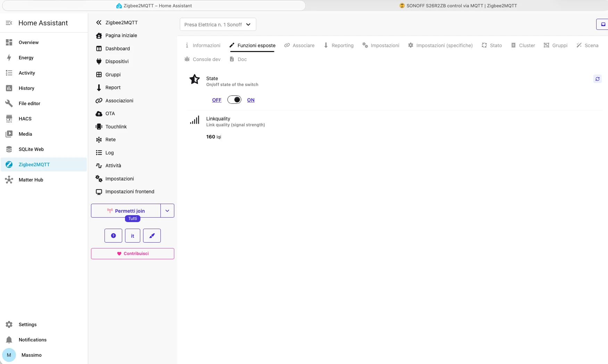Switch to the Console dev tab
This screenshot has height=364, width=608.
click(202, 59)
